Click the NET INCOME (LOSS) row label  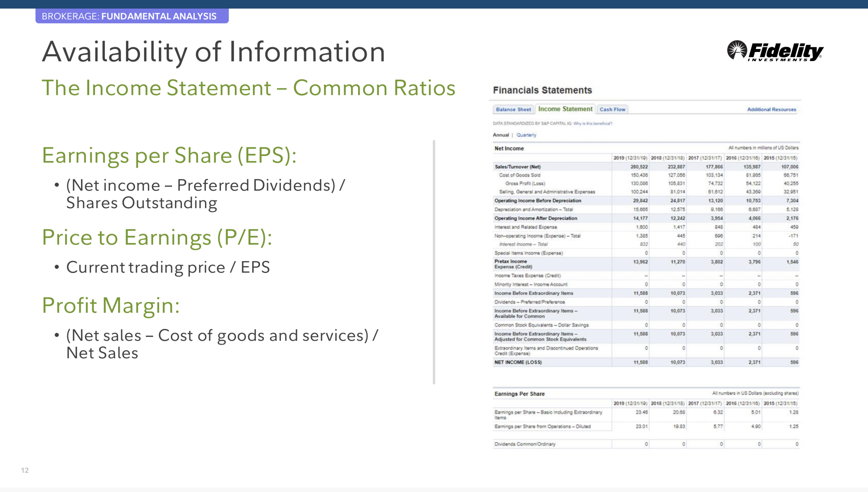(x=518, y=362)
